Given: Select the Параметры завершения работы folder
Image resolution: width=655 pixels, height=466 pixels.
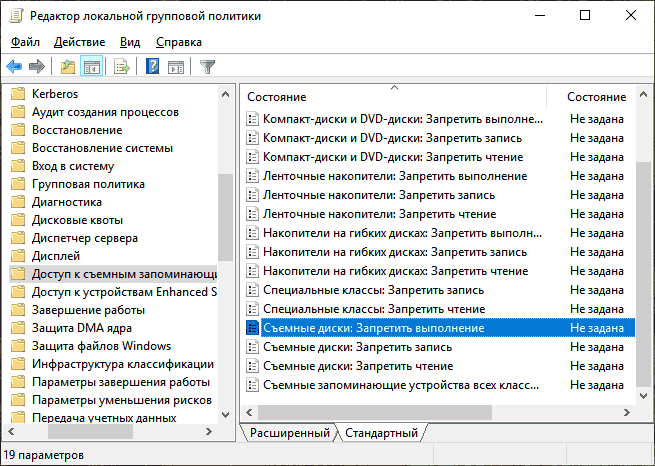Looking at the screenshot, I should click(121, 382).
